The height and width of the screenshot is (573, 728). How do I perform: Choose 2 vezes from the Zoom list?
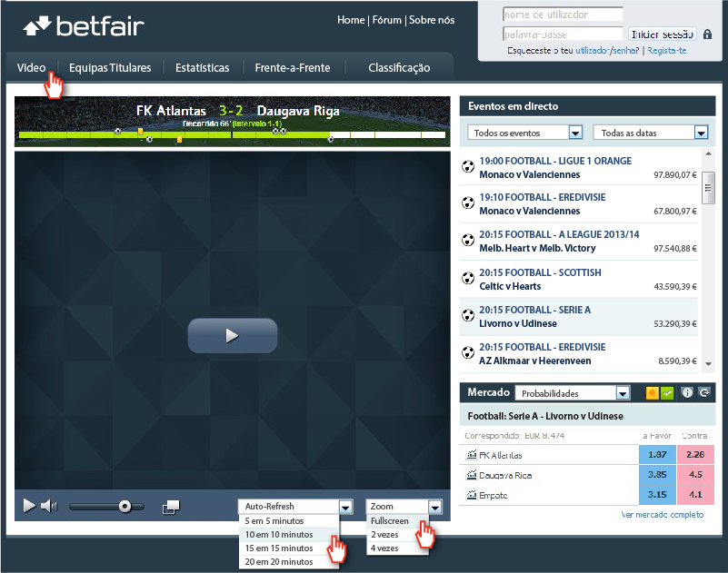pos(397,535)
